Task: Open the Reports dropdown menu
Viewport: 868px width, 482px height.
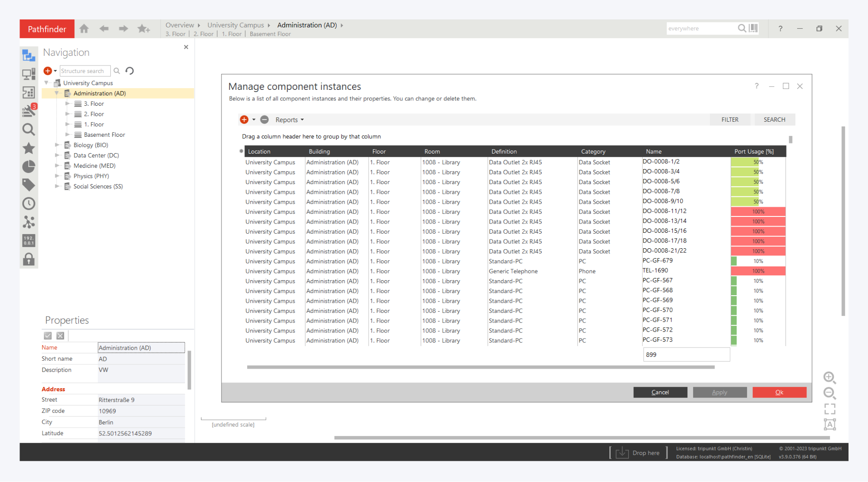Action: tap(290, 120)
